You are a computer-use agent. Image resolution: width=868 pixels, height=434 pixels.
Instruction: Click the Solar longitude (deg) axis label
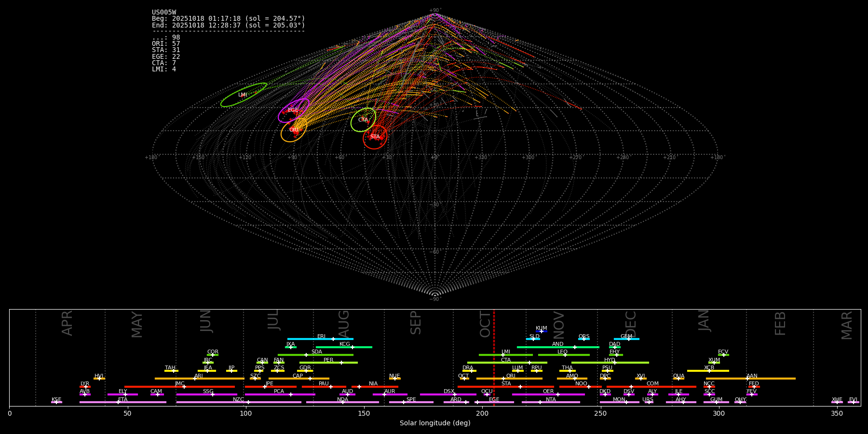435,423
